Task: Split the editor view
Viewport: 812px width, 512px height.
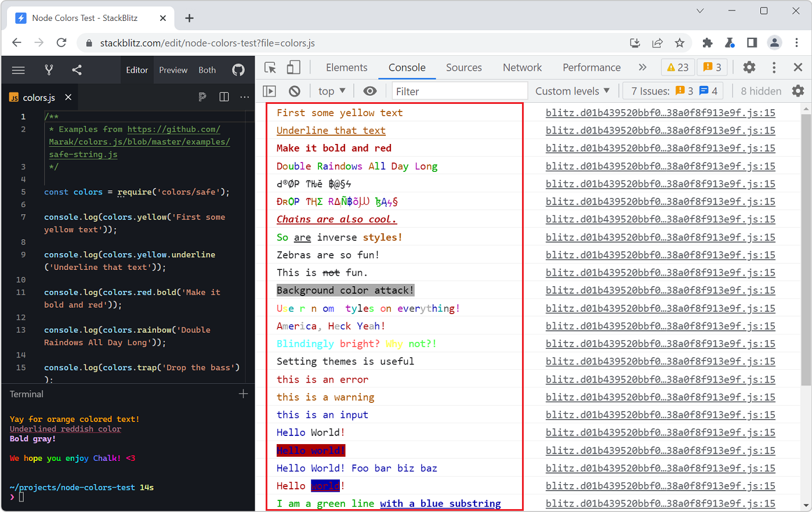Action: click(224, 96)
